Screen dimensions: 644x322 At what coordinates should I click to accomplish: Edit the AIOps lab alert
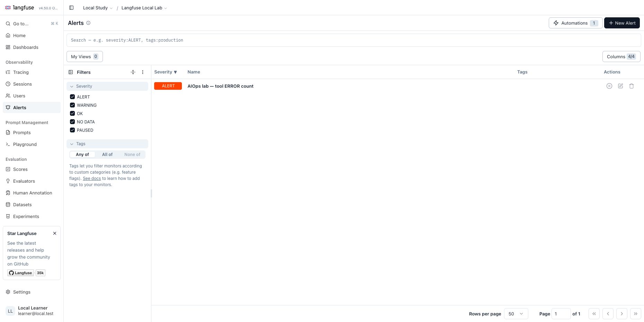pyautogui.click(x=620, y=86)
